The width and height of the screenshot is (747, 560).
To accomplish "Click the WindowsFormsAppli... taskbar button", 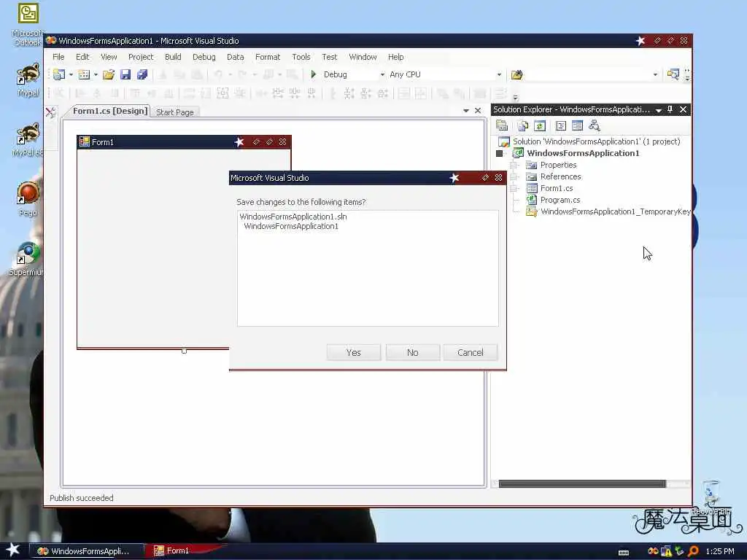I will coord(87,551).
